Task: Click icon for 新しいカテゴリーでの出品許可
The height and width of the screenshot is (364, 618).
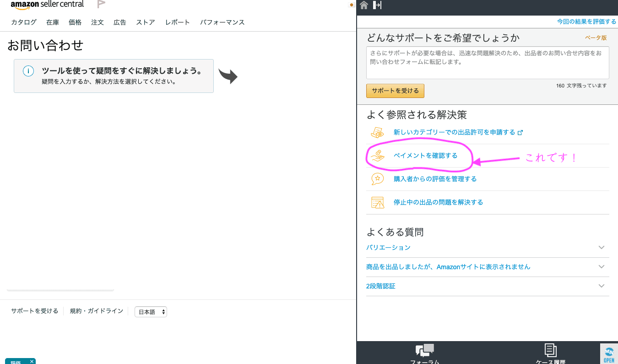Action: click(377, 132)
